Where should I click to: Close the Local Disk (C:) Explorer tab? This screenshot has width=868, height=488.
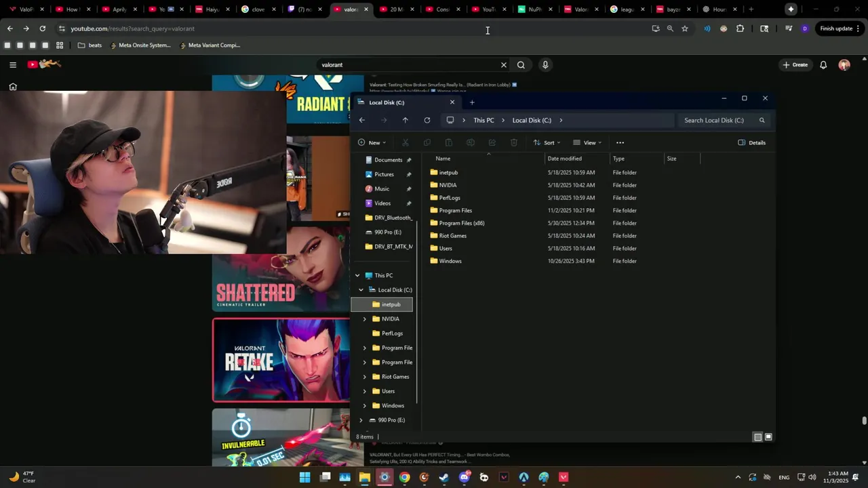pyautogui.click(x=452, y=102)
